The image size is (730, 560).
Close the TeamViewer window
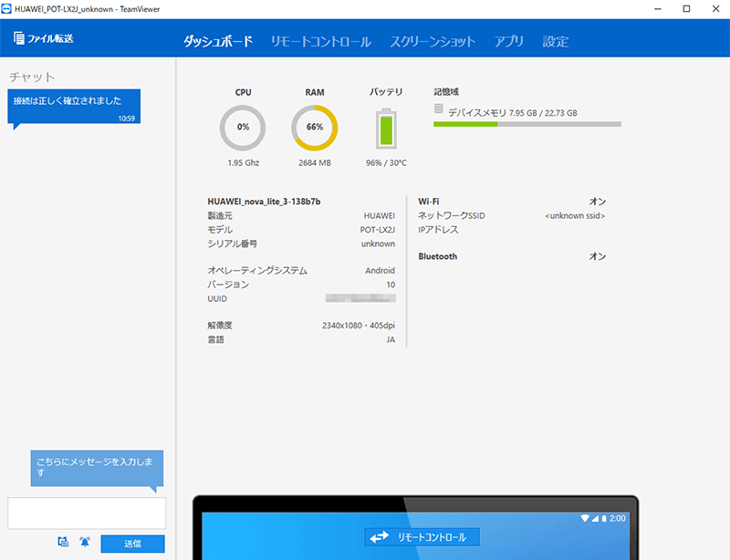(x=715, y=9)
